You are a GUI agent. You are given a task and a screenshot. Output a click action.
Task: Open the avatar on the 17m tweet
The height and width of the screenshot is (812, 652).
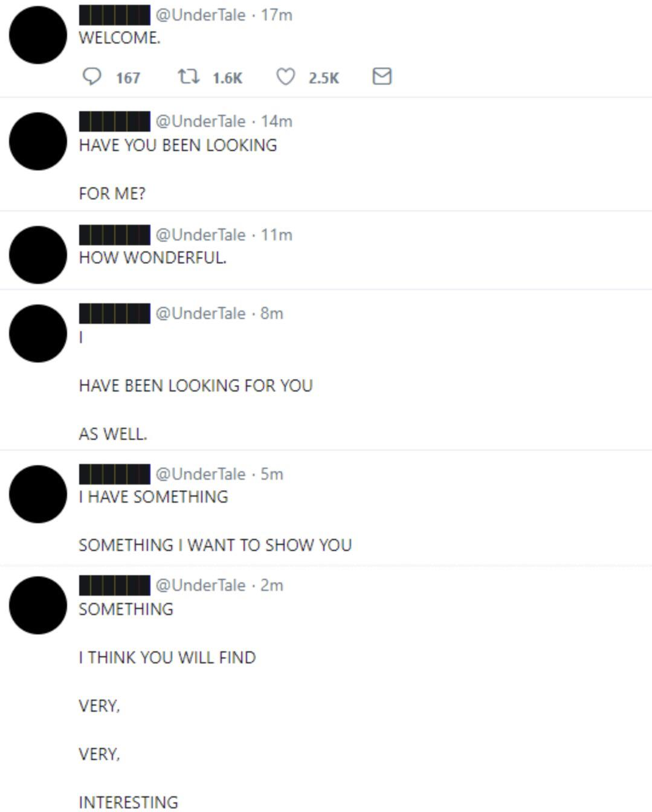click(38, 35)
